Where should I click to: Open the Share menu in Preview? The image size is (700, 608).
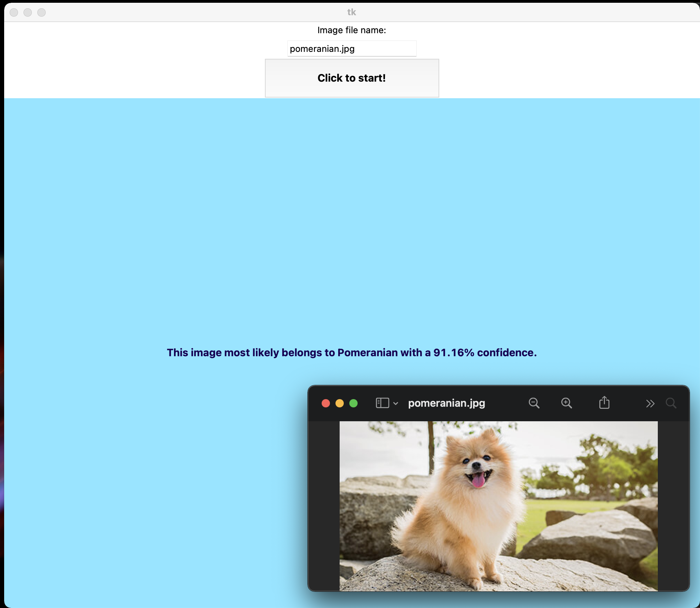604,403
